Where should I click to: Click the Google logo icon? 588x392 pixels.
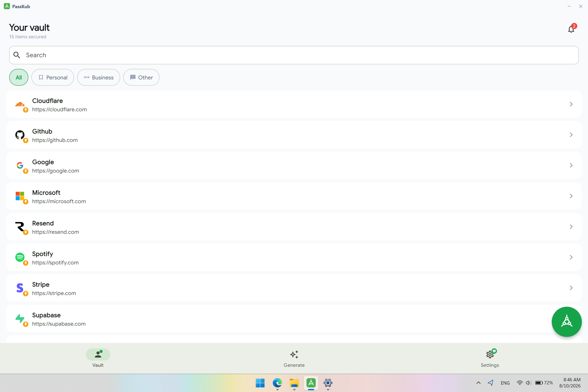coord(20,165)
